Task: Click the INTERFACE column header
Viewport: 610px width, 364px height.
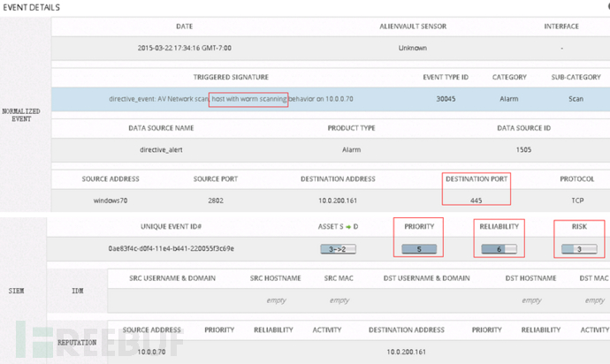Action: tap(561, 27)
